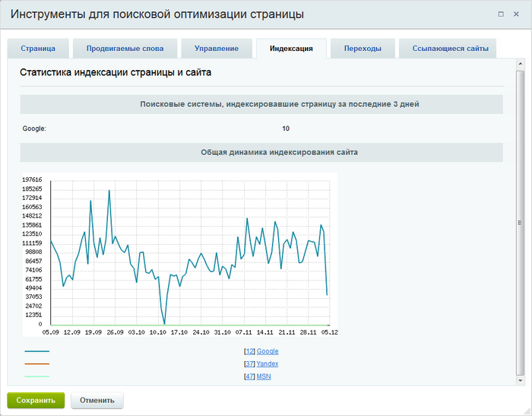
Task: Click the dialog title 'Инструменты для поисковой оптимизации страницы'
Action: [x=157, y=14]
